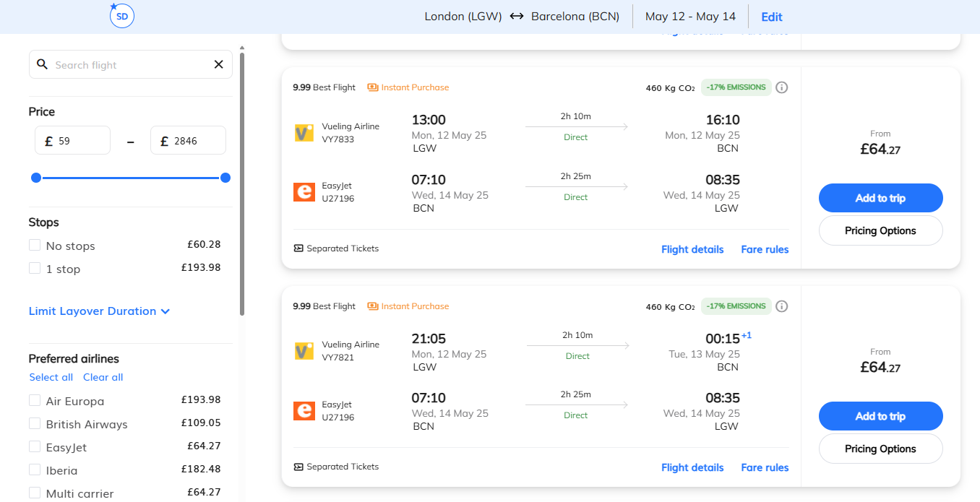This screenshot has height=502, width=980.
Task: Expand Limit Layover Duration
Action: pyautogui.click(x=99, y=311)
